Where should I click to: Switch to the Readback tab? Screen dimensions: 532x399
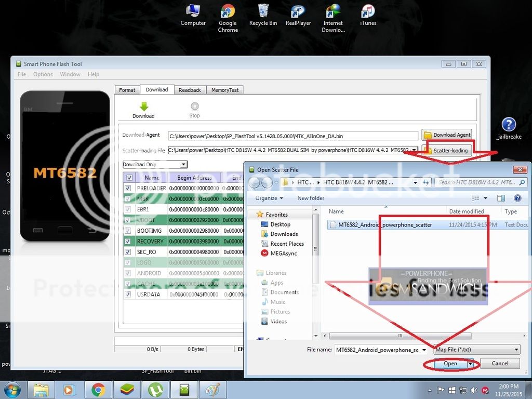190,89
